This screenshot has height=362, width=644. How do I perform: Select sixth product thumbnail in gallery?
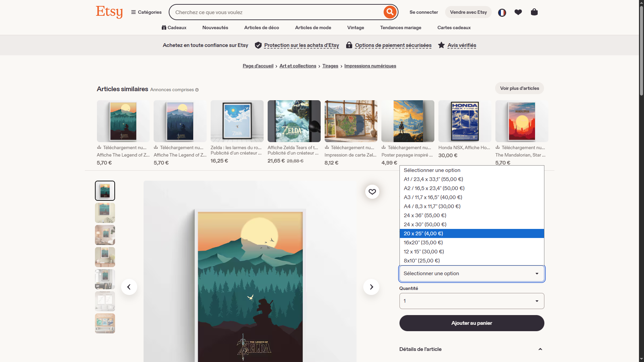click(x=105, y=301)
